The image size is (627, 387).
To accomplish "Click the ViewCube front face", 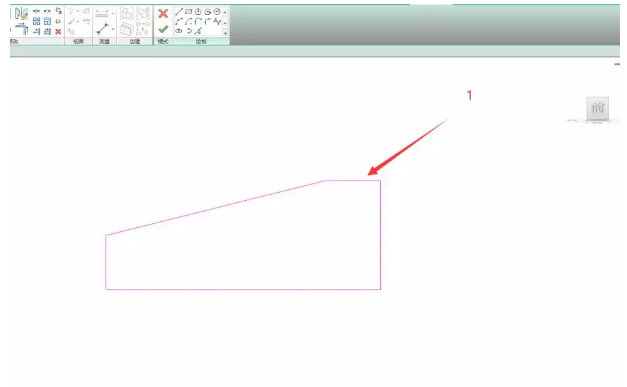I will pos(597,108).
